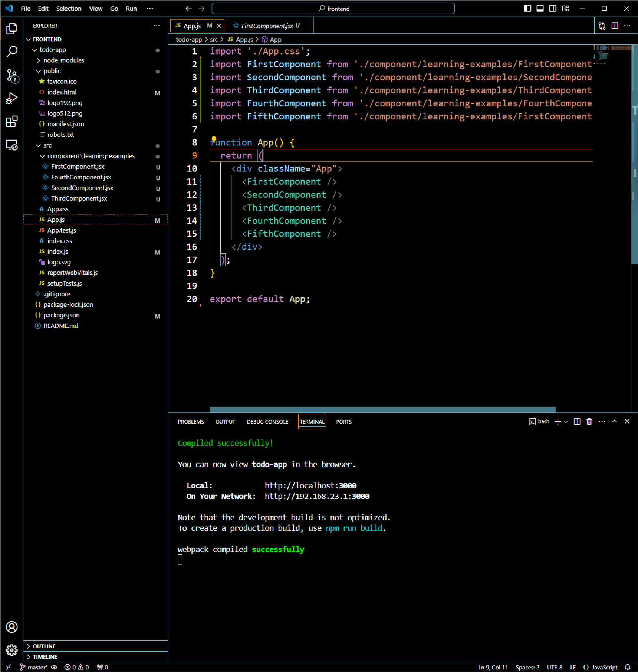Open the Search view in activity bar
Screen dimensions: 638x672
pyautogui.click(x=12, y=52)
